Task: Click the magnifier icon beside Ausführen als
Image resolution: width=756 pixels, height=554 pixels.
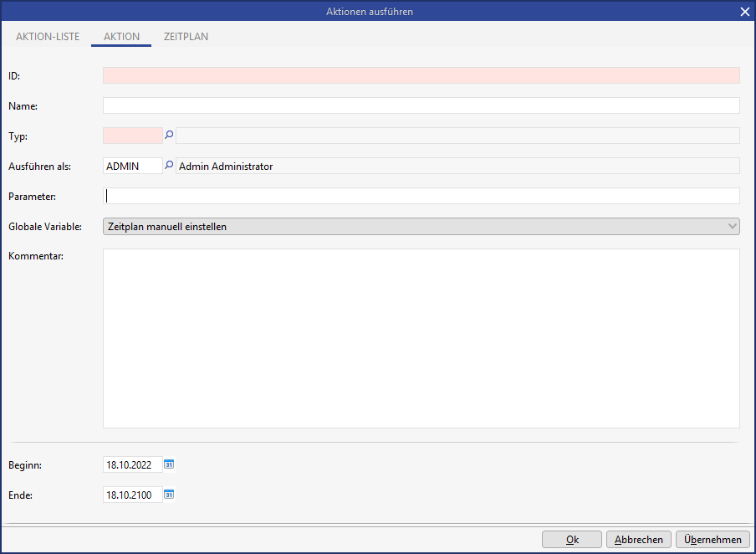Action: [x=169, y=166]
